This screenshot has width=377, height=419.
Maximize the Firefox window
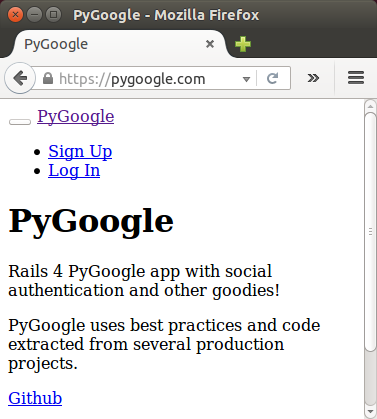(x=53, y=15)
